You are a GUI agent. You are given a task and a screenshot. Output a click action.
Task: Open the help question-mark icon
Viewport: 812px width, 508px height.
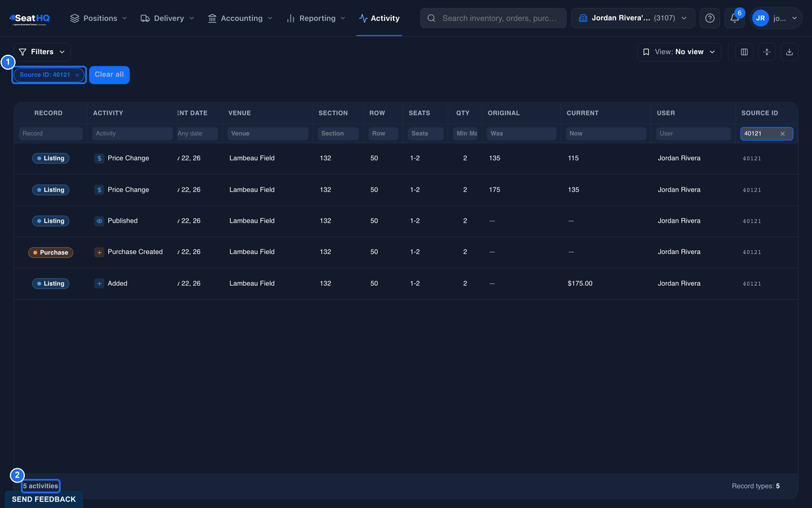(710, 18)
